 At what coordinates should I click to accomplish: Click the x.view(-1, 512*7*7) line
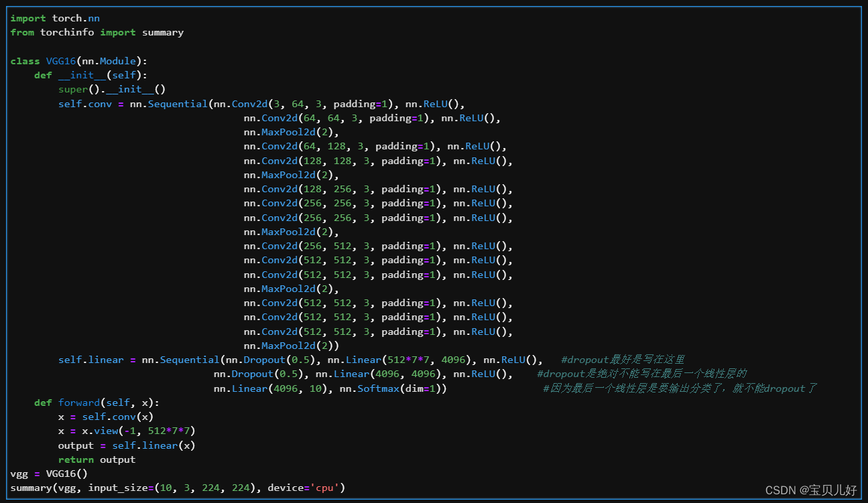coord(127,430)
